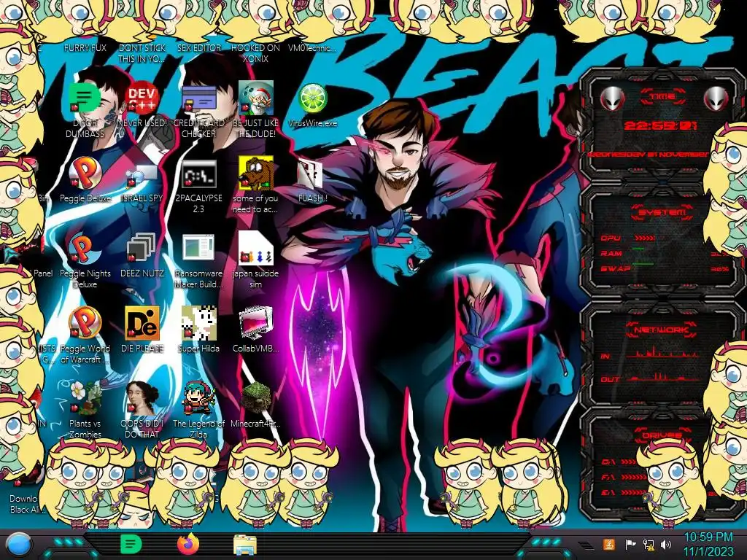Viewport: 747px width, 560px height.
Task: Open the Action Center flag tray icon
Action: point(630,544)
